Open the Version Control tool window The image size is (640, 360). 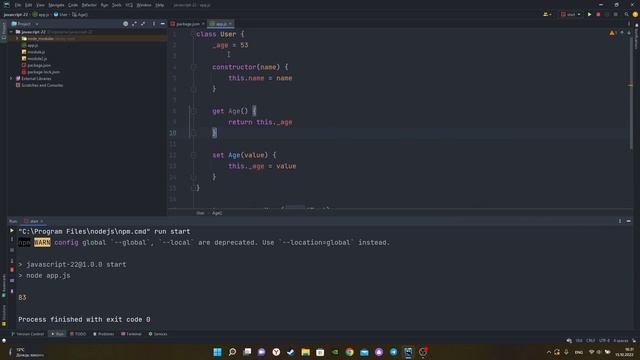pyautogui.click(x=27, y=334)
